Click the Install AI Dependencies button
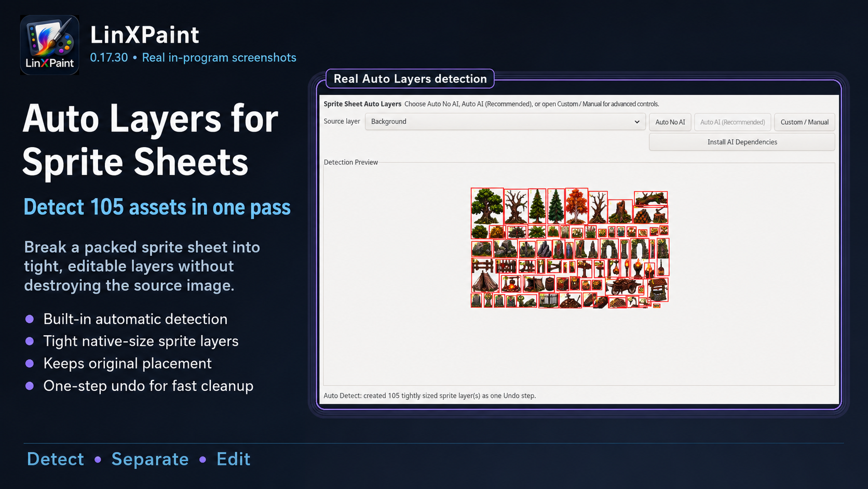Screen dimensions: 868x489 742,142
